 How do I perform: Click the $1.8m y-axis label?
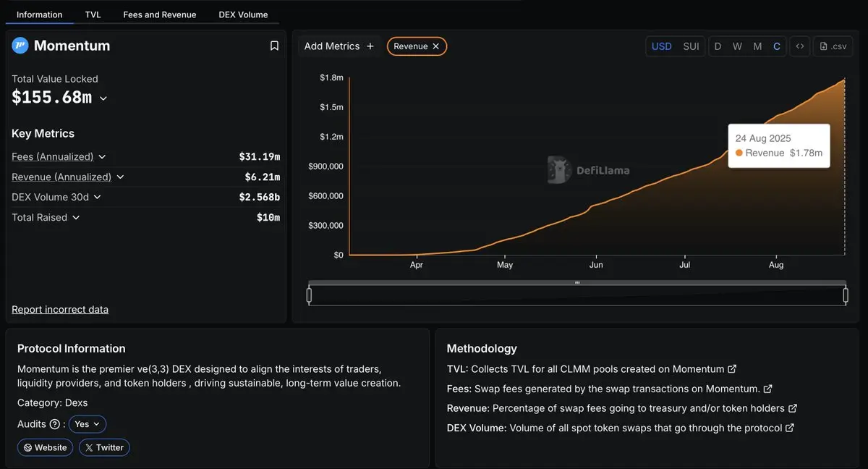(x=331, y=77)
